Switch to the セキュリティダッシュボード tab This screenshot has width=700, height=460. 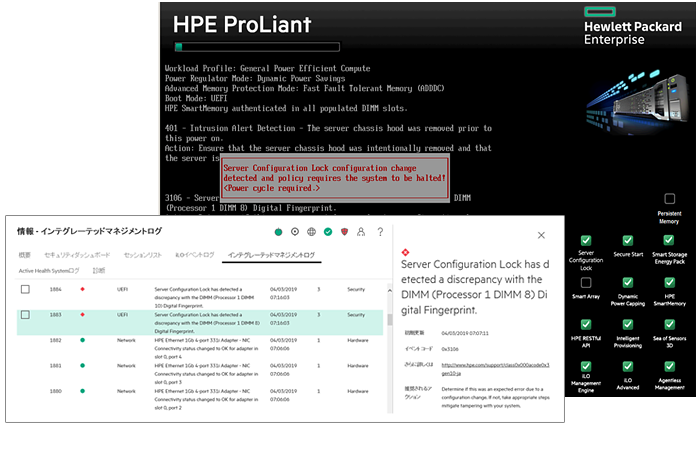77,255
